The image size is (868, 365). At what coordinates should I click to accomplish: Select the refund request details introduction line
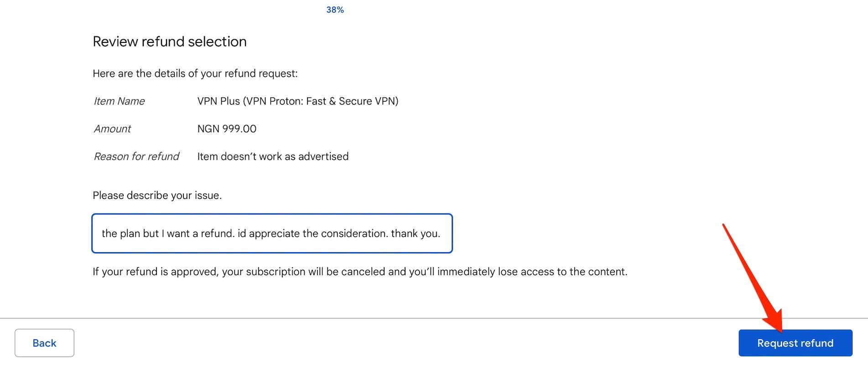[195, 73]
